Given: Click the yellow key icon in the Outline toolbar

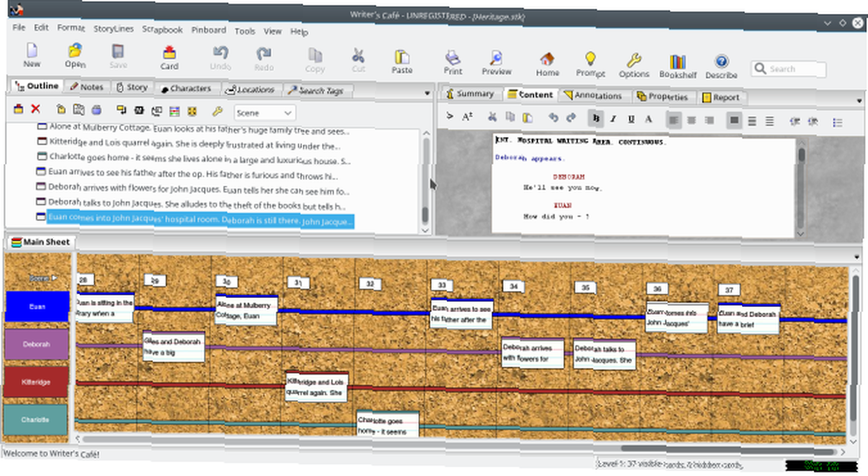Looking at the screenshot, I should click(217, 111).
